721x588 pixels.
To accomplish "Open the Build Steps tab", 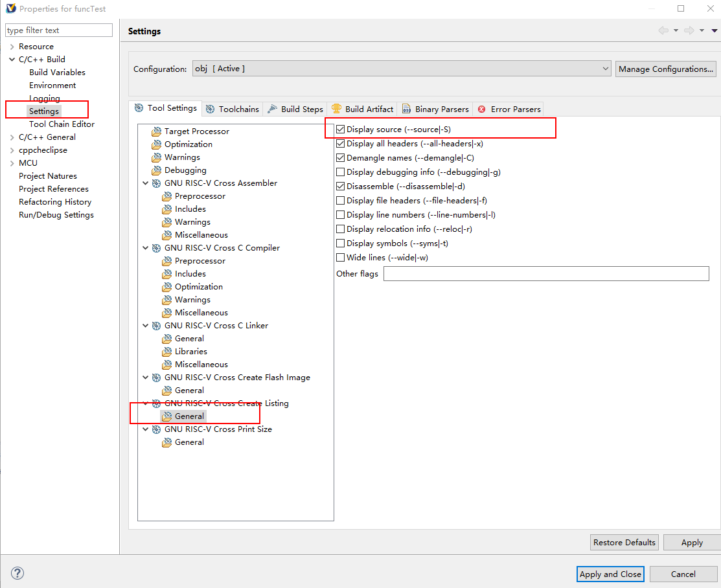I will point(295,109).
